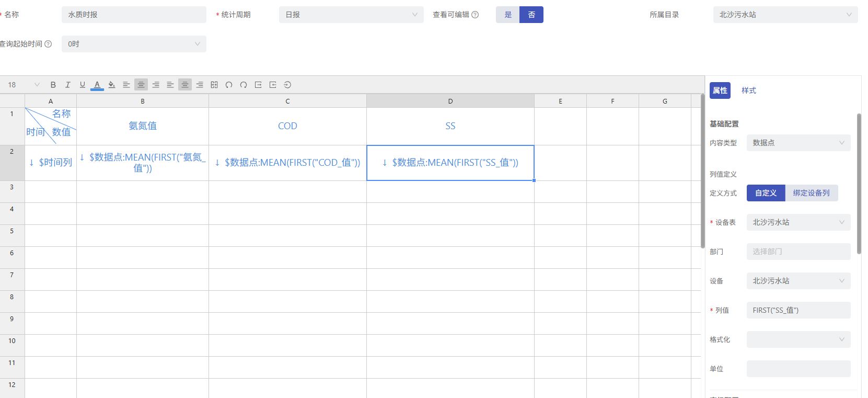This screenshot has height=398, width=868.
Task: Align text right horizontally
Action: 155,85
